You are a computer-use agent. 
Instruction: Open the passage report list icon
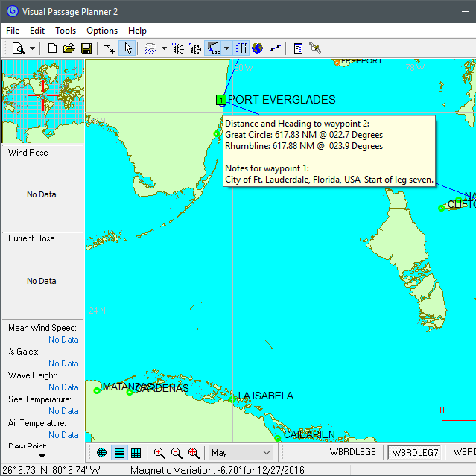pyautogui.click(x=298, y=48)
